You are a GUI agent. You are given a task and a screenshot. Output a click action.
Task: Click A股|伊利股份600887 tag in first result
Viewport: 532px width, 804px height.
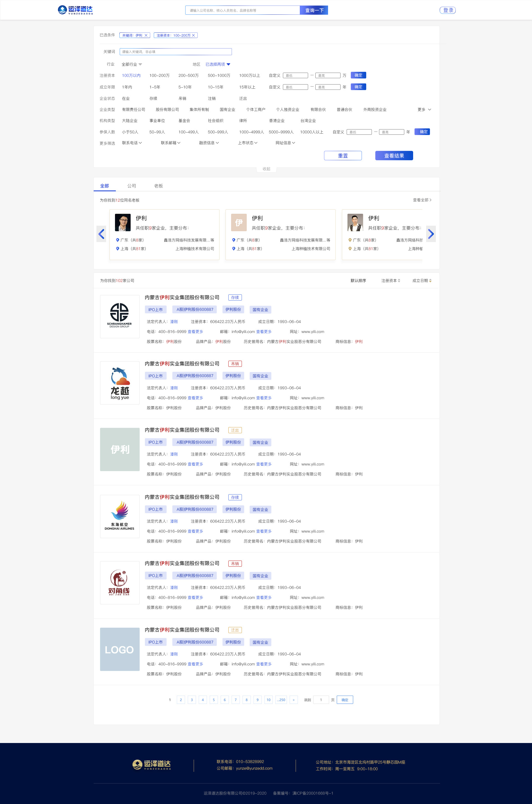pos(195,309)
